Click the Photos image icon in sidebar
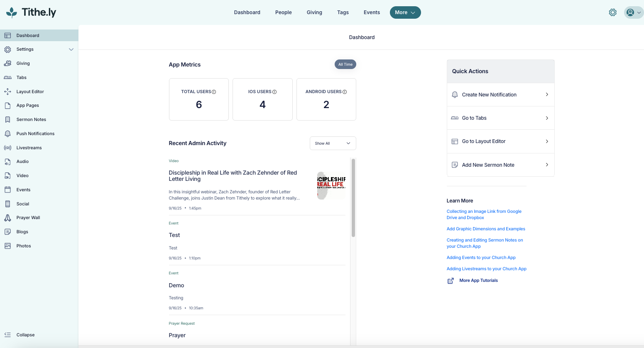 click(7, 246)
